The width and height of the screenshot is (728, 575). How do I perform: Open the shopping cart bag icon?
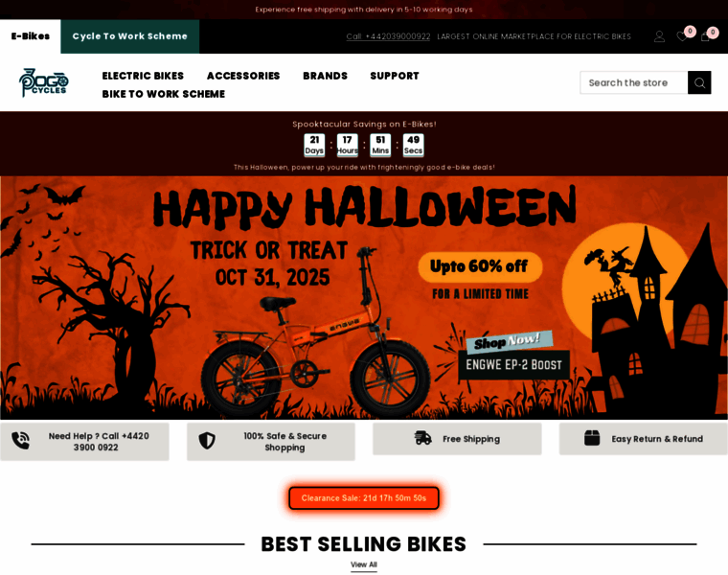click(705, 36)
